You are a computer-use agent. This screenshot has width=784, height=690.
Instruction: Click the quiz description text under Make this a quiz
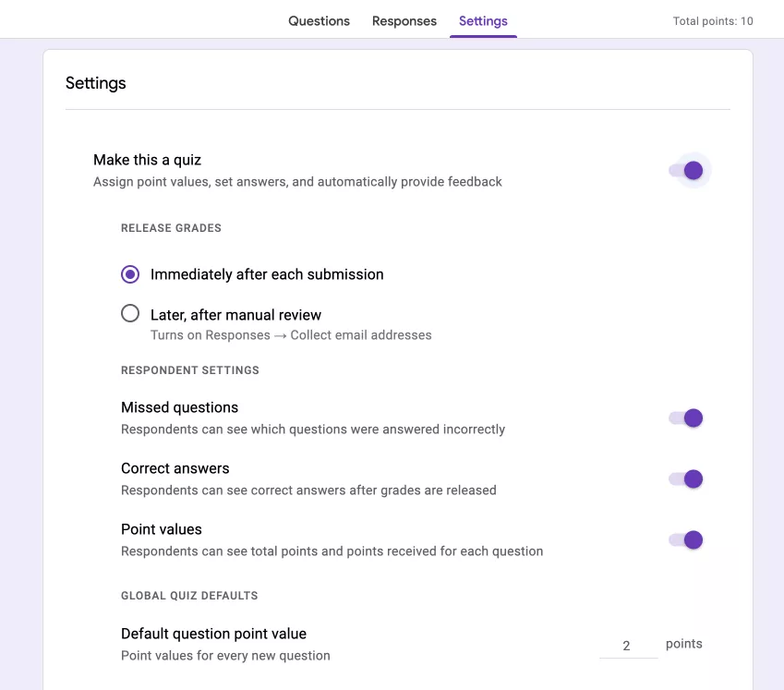pyautogui.click(x=297, y=181)
